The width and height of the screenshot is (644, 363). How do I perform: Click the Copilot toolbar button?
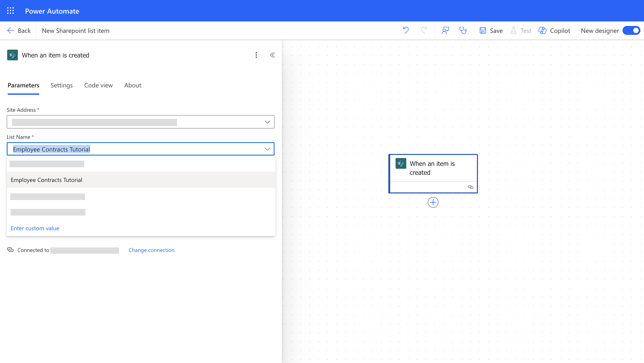[x=554, y=30]
